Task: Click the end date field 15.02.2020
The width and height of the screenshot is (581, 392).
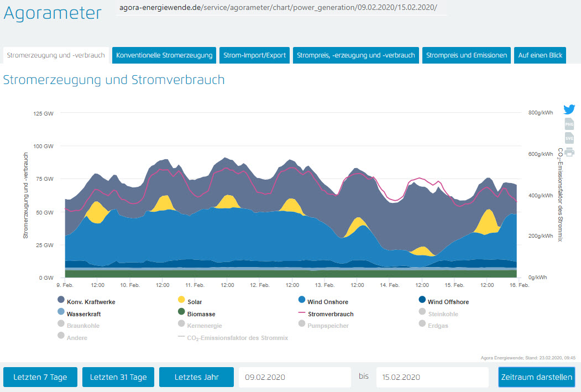Action: [x=432, y=377]
